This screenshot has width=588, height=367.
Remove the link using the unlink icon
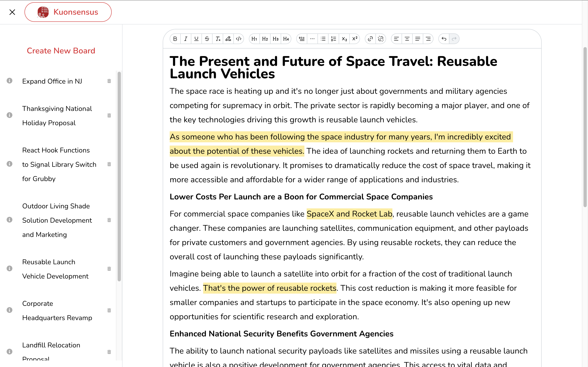[381, 39]
